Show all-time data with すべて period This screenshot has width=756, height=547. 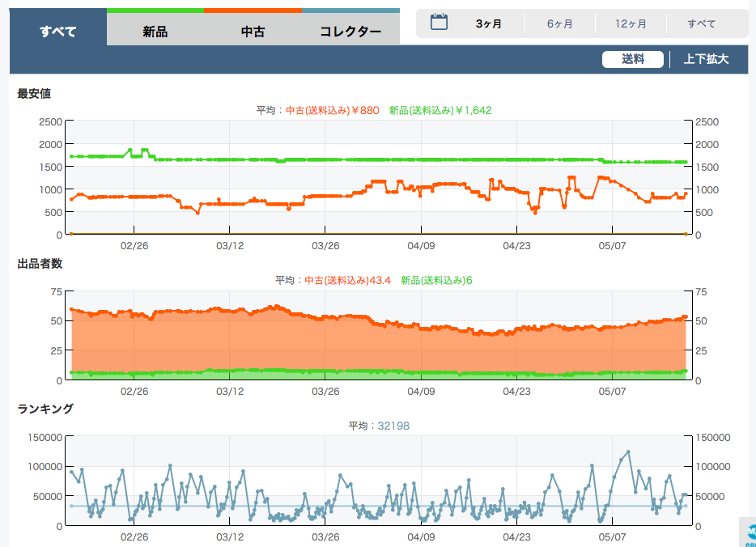pos(702,23)
